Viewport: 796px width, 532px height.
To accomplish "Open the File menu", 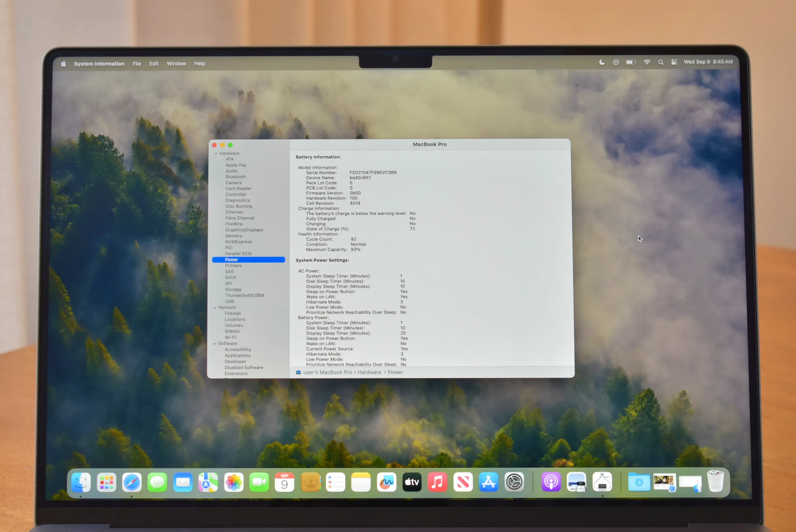I will tap(137, 64).
